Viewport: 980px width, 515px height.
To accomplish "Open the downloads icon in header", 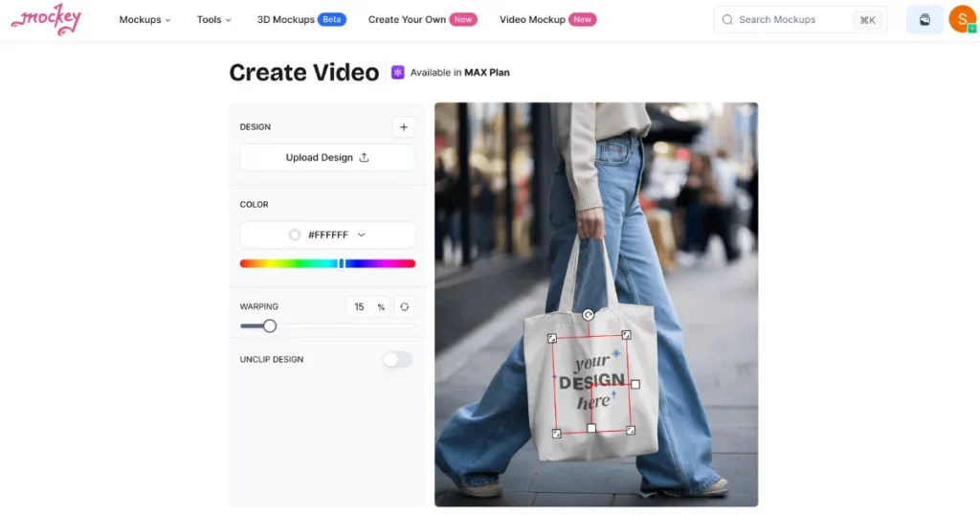I will [924, 20].
